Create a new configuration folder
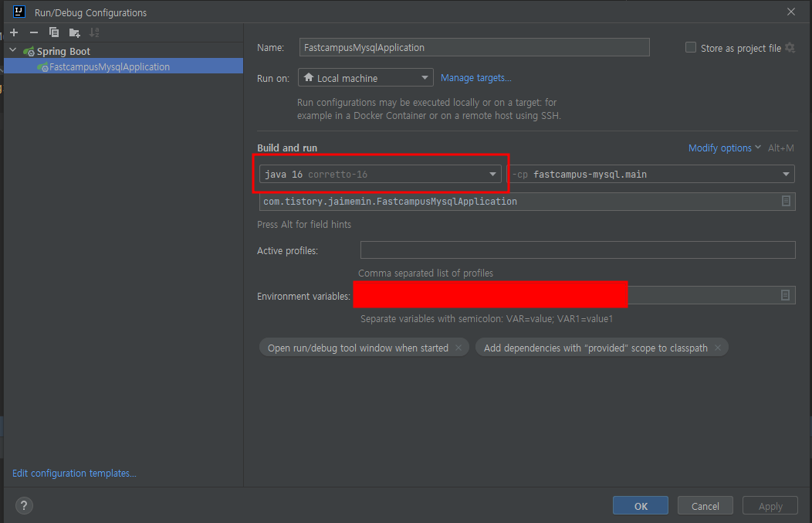The width and height of the screenshot is (812, 523). 75,32
